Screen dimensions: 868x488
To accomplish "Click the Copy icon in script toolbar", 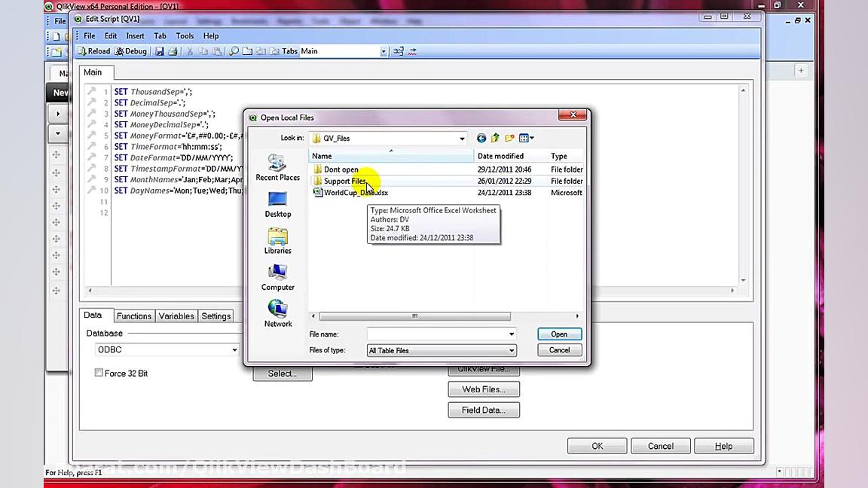I will pyautogui.click(x=203, y=51).
